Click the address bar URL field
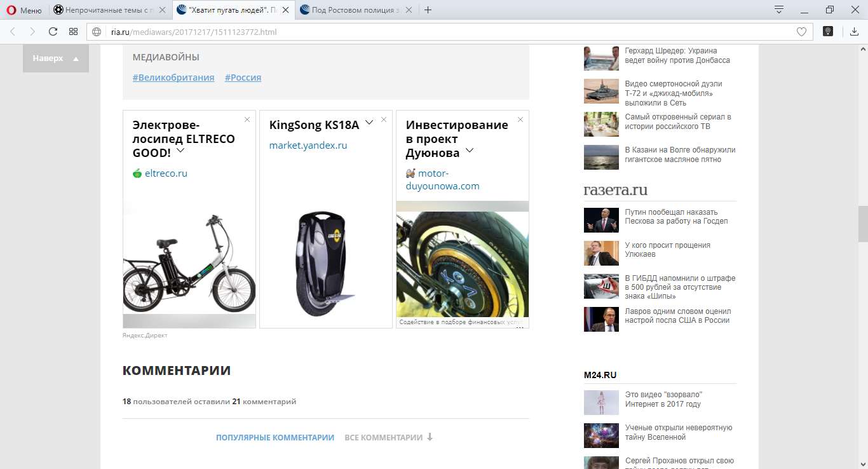The height and width of the screenshot is (469, 868). [x=445, y=32]
